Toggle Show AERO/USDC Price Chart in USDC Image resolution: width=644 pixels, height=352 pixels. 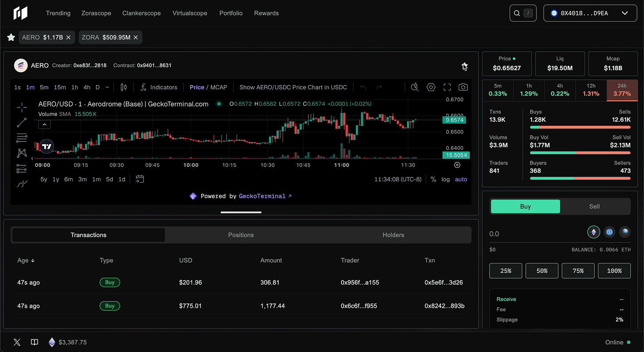[293, 87]
